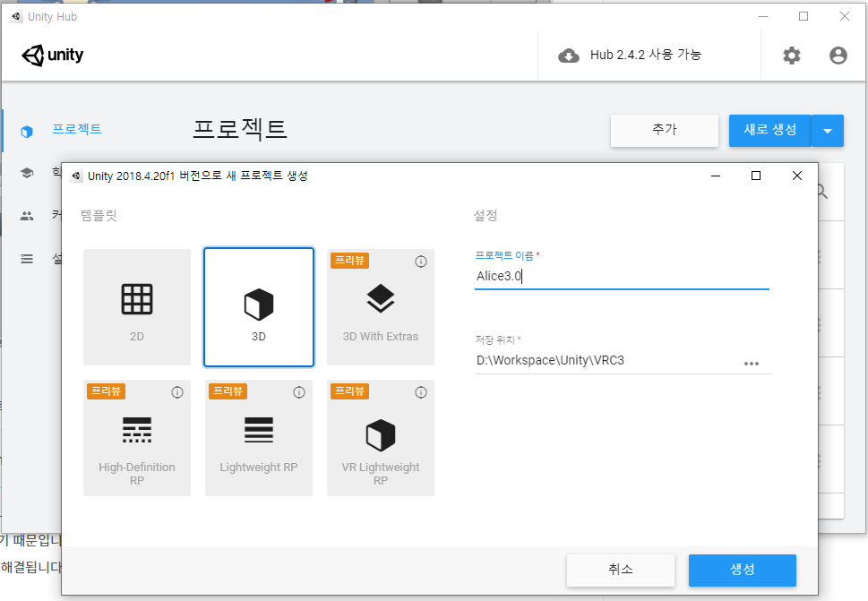Close the Unity Hub window
This screenshot has height=601, width=868.
coord(844,17)
